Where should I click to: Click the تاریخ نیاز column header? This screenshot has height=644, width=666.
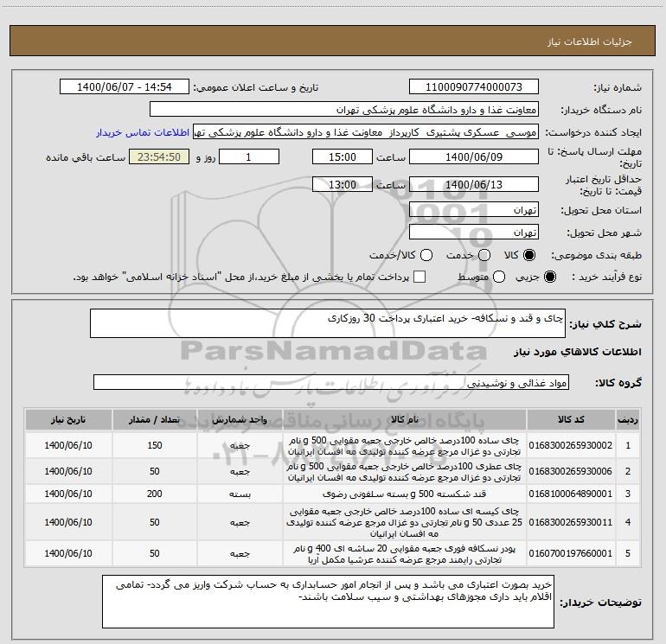point(68,419)
